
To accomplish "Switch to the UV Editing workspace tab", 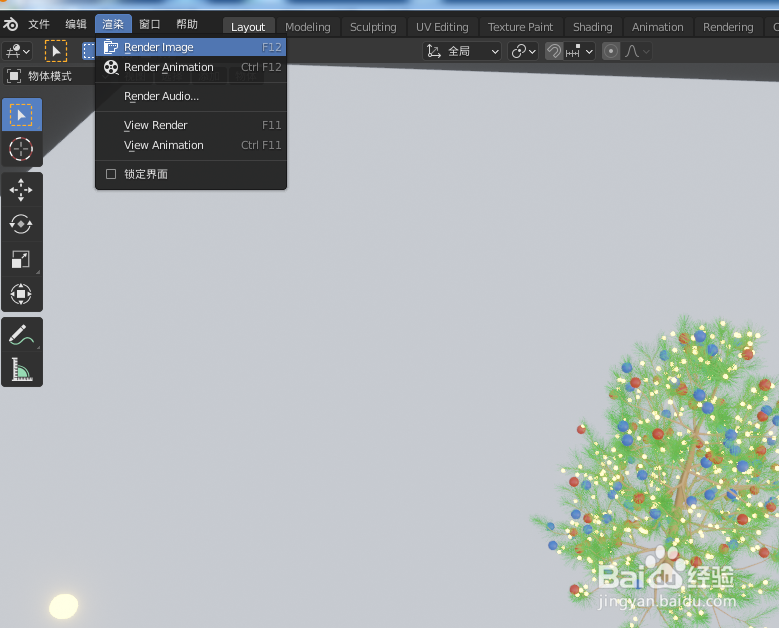I will [442, 27].
